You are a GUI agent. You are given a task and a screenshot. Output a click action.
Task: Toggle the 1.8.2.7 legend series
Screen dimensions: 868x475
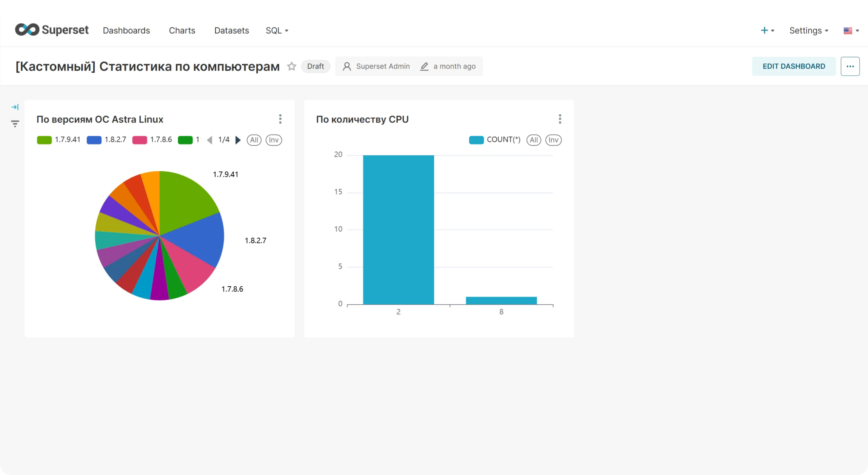point(106,140)
